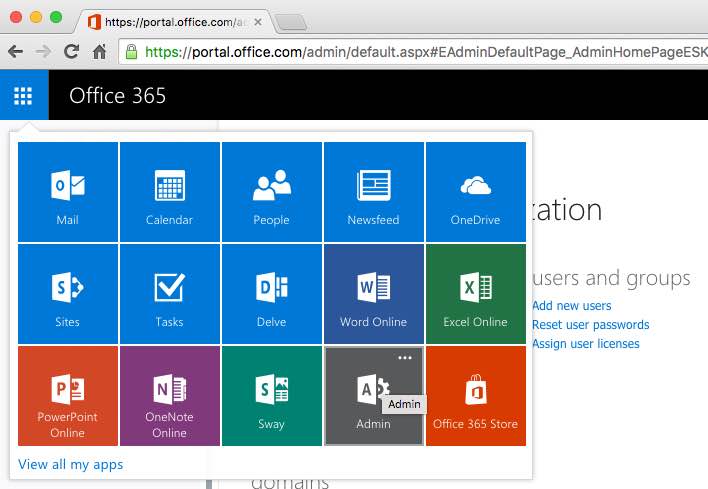This screenshot has width=708, height=489.
Task: Open the Sites app tile
Action: pos(68,294)
